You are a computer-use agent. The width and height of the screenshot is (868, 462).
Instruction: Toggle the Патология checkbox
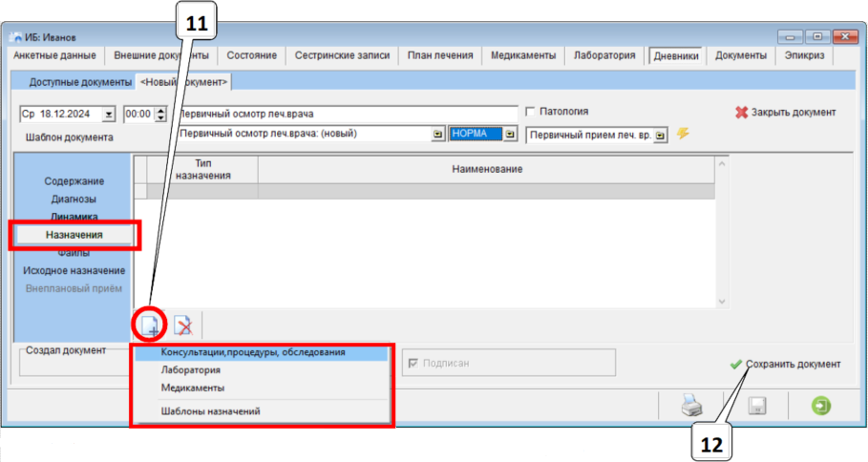(532, 112)
